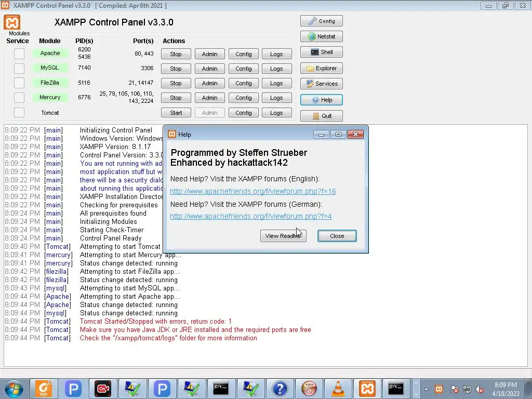Screen dimensions: 532x399
Task: Click the Help sidebar button
Action: pyautogui.click(x=321, y=100)
